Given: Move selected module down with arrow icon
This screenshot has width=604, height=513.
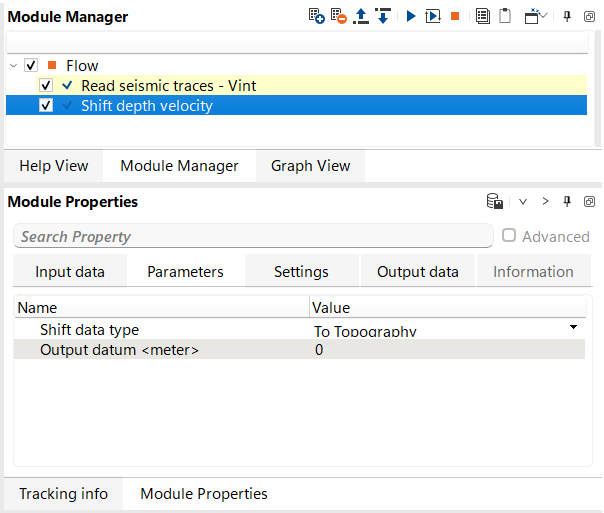Looking at the screenshot, I should (x=382, y=16).
